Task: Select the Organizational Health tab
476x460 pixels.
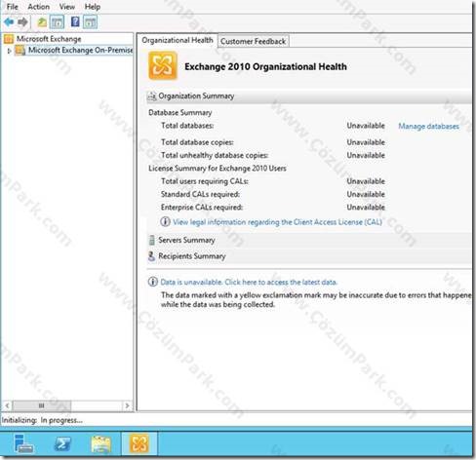Action: pos(178,40)
